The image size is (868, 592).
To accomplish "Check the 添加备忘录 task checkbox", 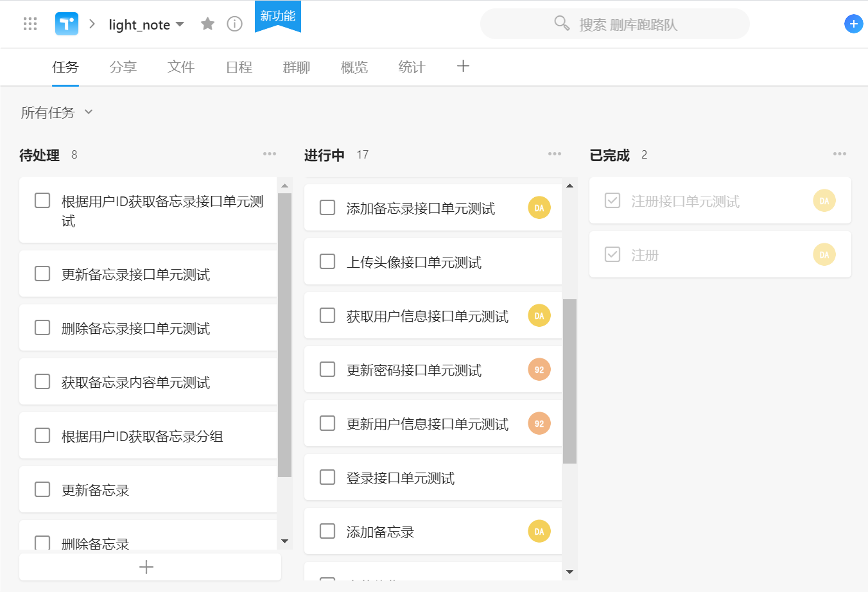I will tap(327, 531).
